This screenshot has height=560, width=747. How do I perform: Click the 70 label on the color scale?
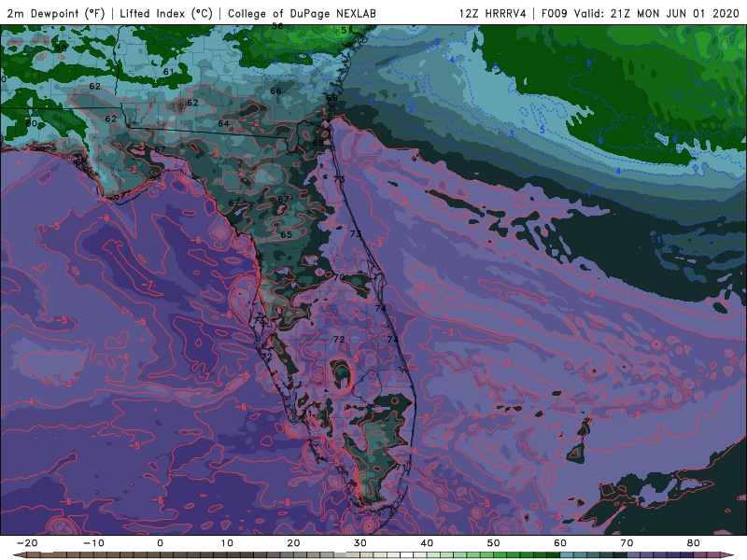click(627, 543)
